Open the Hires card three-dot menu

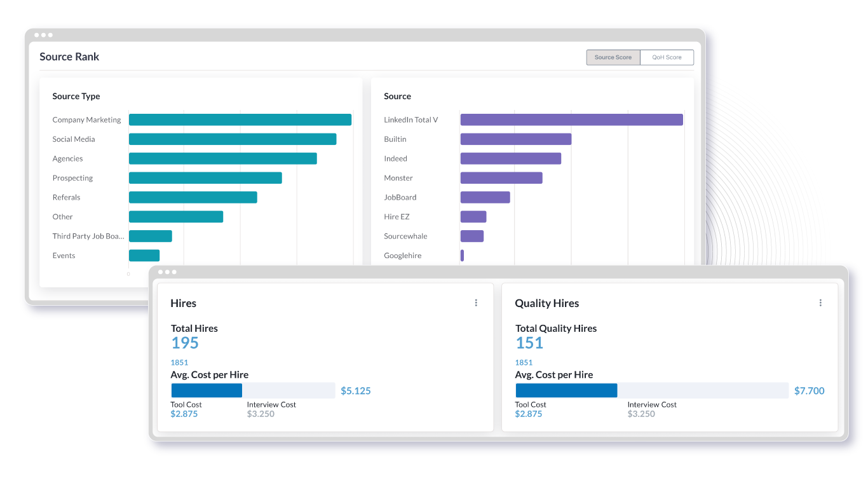click(476, 303)
